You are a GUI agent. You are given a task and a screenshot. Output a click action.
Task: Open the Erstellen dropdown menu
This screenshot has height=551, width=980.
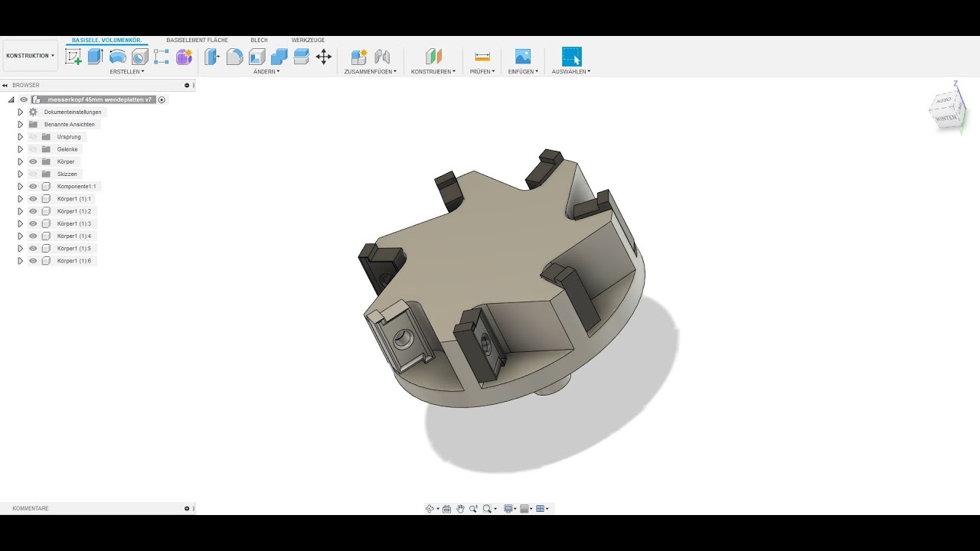127,71
